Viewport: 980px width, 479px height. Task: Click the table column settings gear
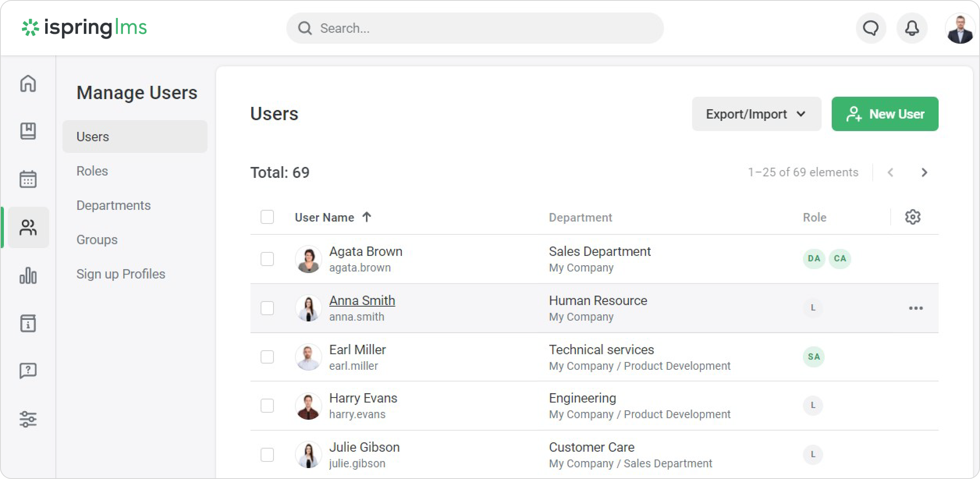click(913, 217)
